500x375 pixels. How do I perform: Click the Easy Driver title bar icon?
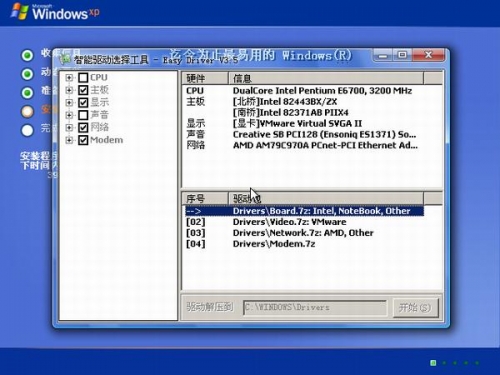(x=66, y=60)
